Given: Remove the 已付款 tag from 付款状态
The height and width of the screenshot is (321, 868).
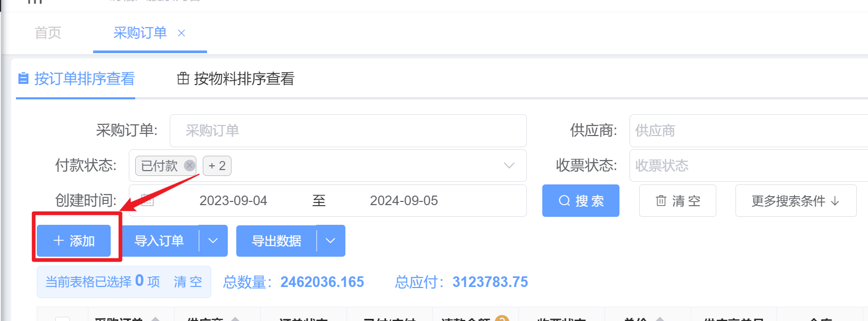Looking at the screenshot, I should click(x=189, y=165).
